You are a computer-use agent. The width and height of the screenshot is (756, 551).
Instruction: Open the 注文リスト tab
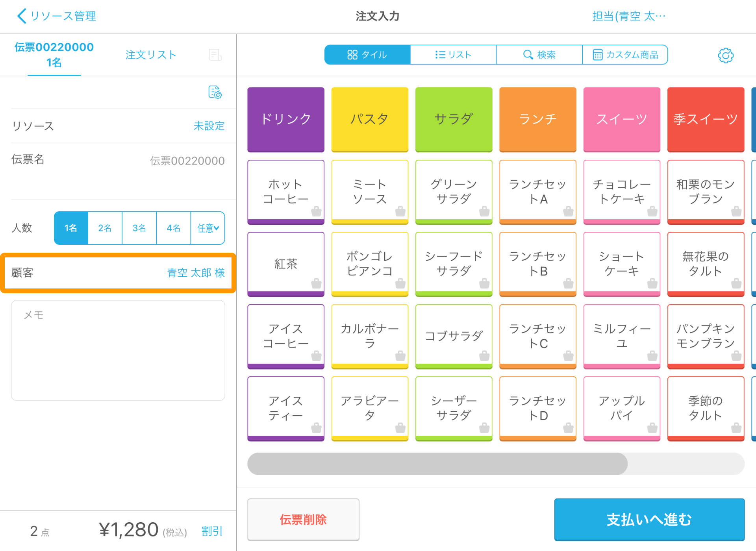click(151, 55)
